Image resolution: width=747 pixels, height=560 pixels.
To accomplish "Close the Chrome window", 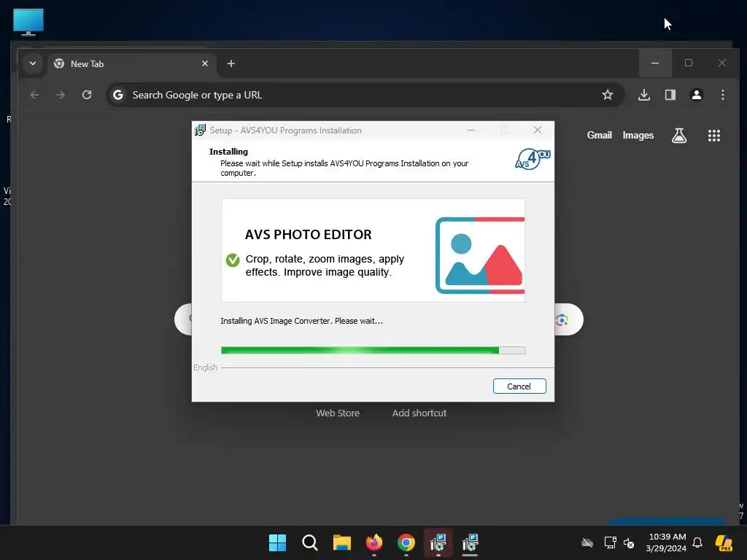I will [x=722, y=63].
